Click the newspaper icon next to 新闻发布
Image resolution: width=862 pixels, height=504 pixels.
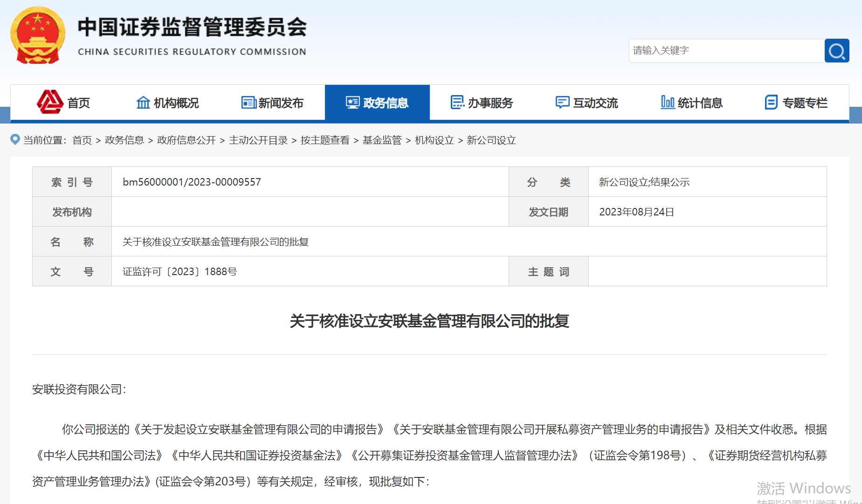pos(248,102)
